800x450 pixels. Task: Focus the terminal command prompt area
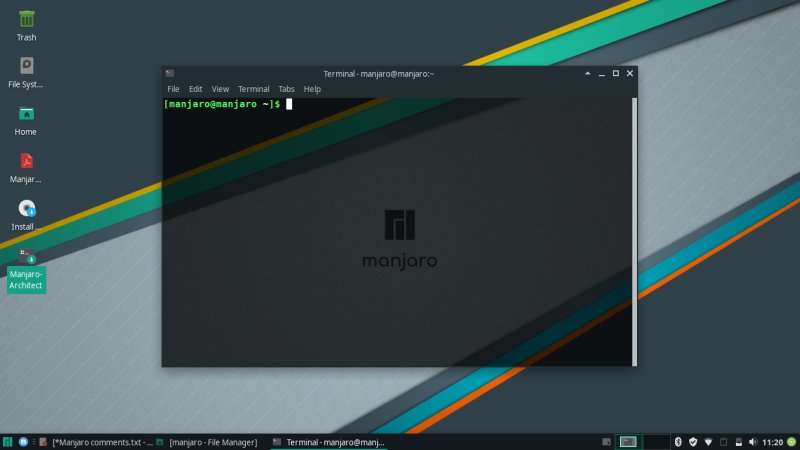(x=397, y=232)
